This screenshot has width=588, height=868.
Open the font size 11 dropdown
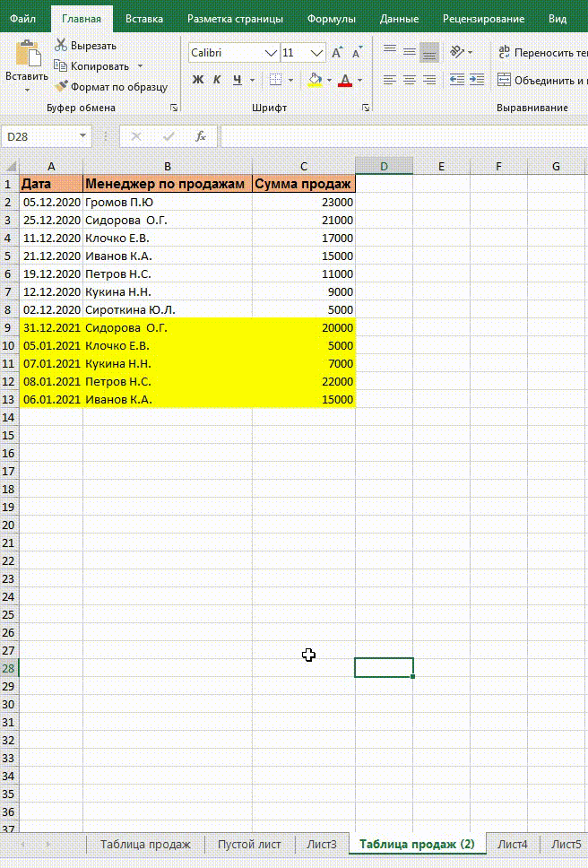[x=317, y=53]
